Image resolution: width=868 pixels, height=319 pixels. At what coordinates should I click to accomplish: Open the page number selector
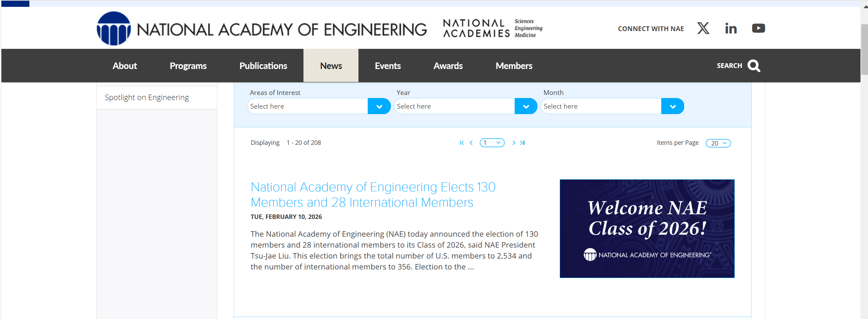coord(492,143)
